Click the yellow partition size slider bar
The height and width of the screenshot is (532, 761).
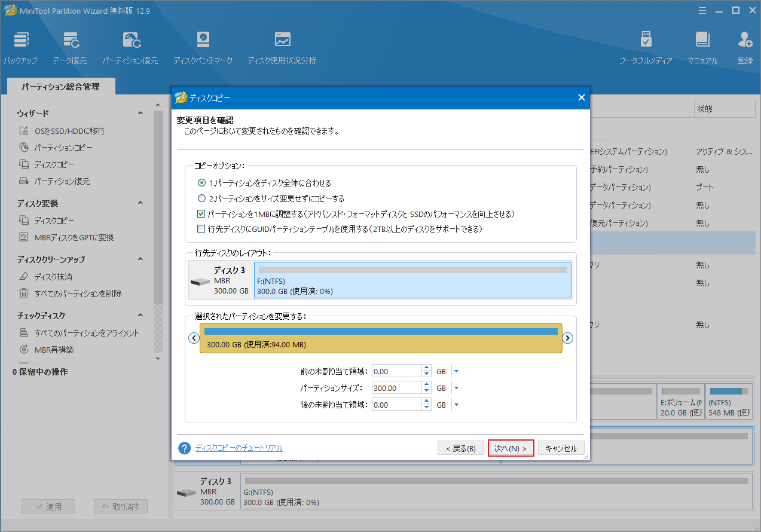tap(381, 339)
